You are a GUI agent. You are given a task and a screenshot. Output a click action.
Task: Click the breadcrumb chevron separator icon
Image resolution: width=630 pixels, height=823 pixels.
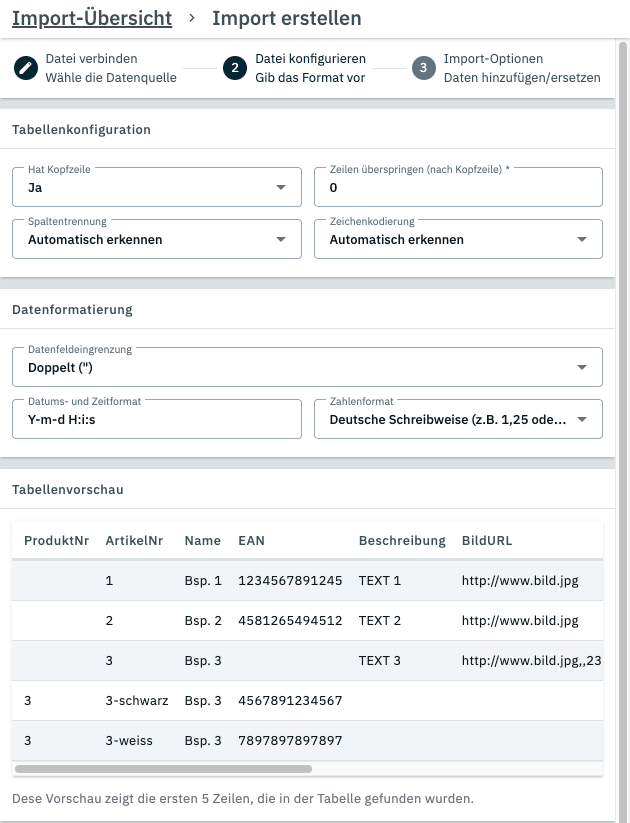click(192, 19)
